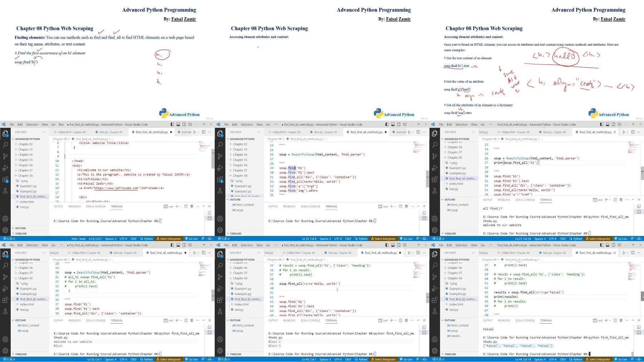644x362 pixels.
Task: Customize layout in the Ln 35, Col 1 window
Action: [190, 245]
